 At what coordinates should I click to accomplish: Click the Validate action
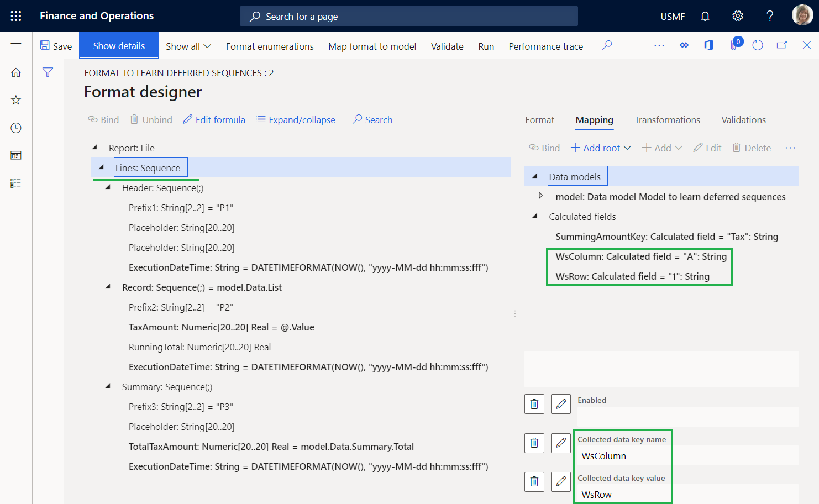(x=447, y=46)
